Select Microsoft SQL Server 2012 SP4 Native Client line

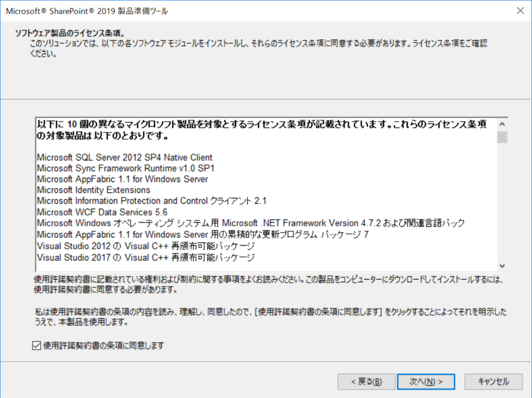pyautogui.click(x=125, y=157)
